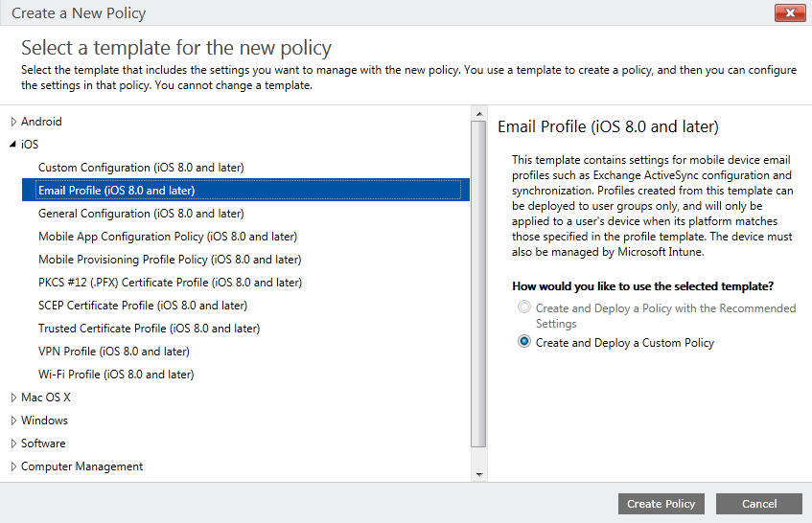
Task: Collapse the iOS template category
Action: (x=13, y=145)
